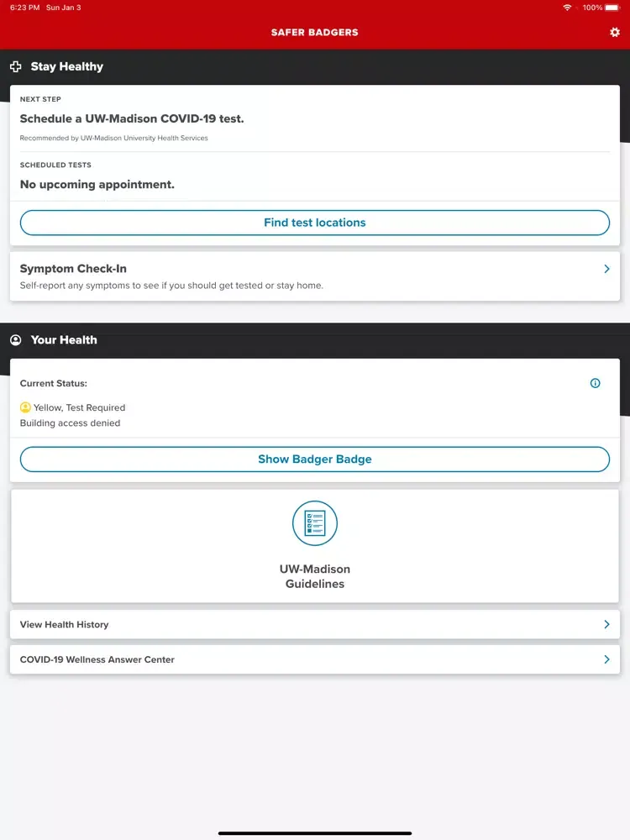This screenshot has height=840, width=630.
Task: Open View Health History chevron
Action: (606, 624)
